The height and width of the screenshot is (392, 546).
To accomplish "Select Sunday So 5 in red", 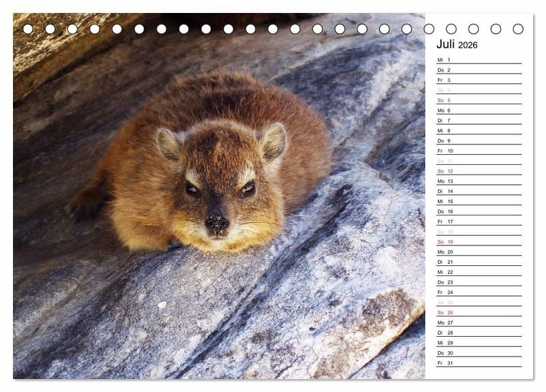I will coord(444,100).
